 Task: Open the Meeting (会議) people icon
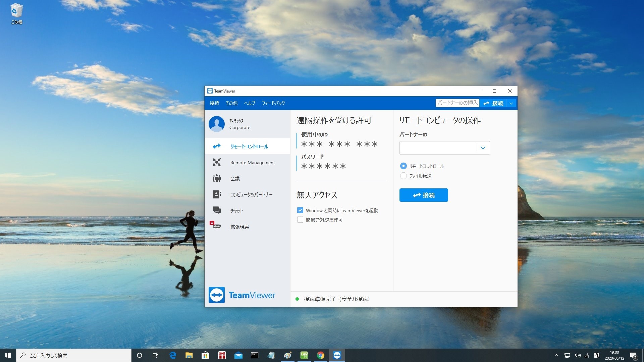(217, 178)
